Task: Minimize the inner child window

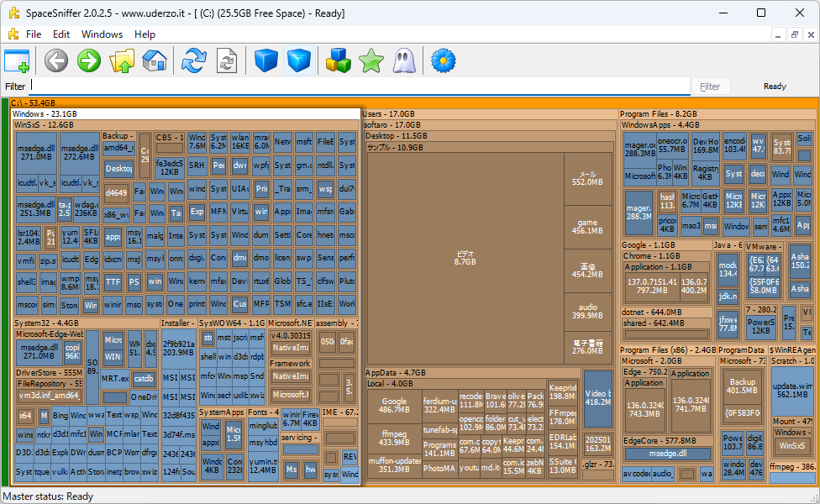Action: pos(778,34)
